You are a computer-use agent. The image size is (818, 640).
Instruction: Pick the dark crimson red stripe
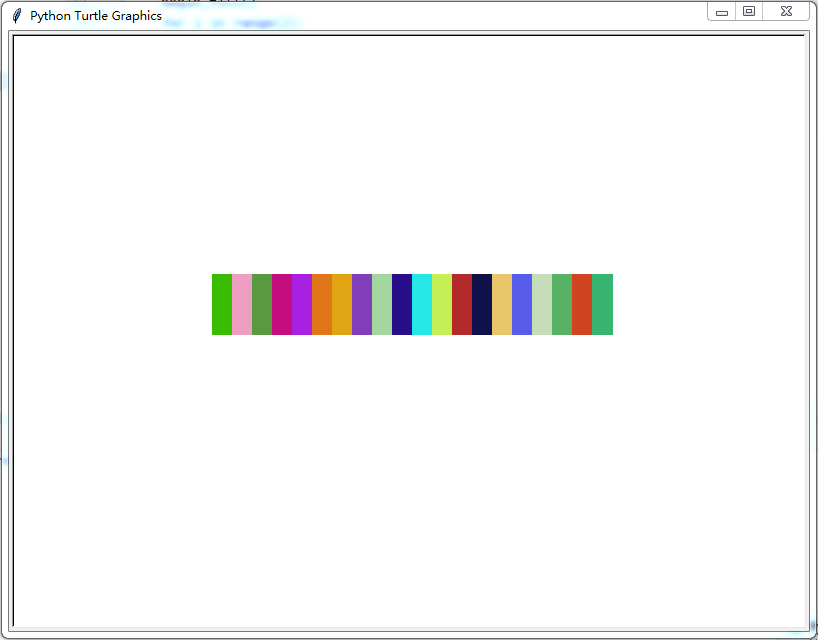point(462,305)
